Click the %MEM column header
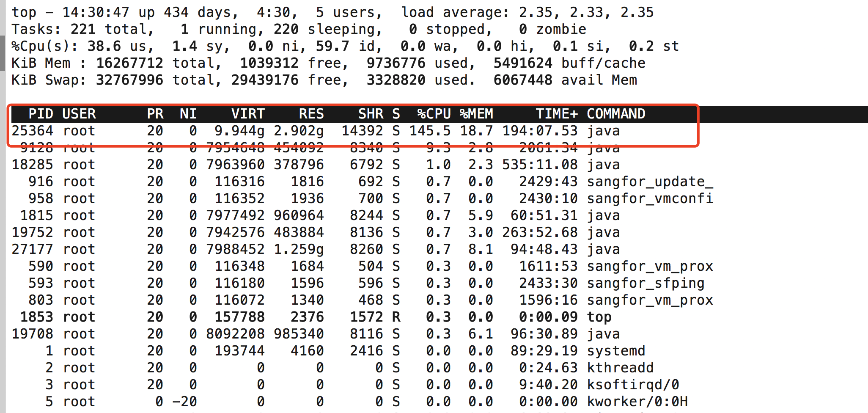Image resolution: width=868 pixels, height=413 pixels. 477,113
